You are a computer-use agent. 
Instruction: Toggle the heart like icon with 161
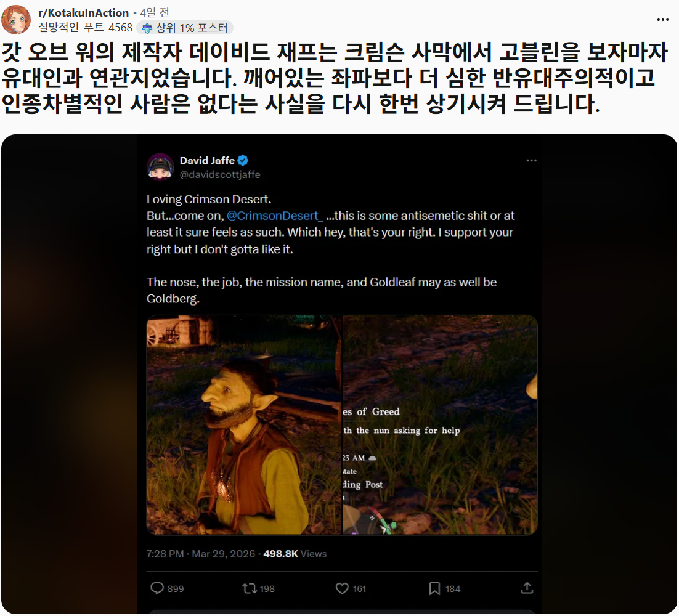(x=342, y=588)
